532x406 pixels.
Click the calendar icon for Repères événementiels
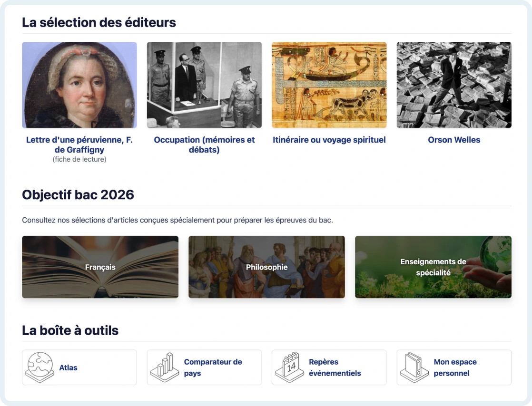point(289,367)
